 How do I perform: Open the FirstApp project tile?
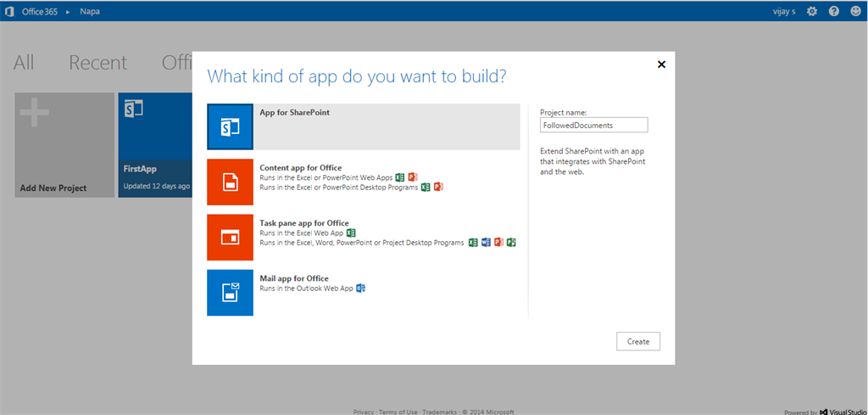point(155,145)
